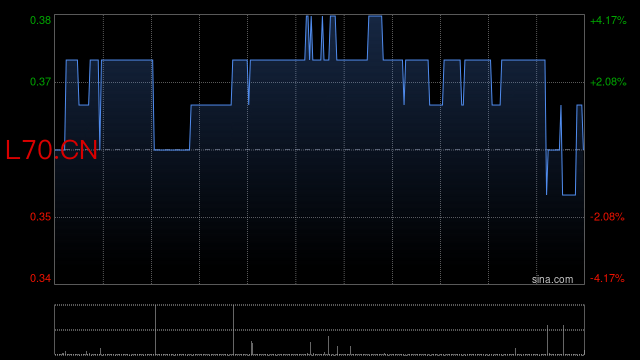The width and height of the screenshot is (640, 360).
Task: Click the +2.08% percentage label
Action: point(608,82)
